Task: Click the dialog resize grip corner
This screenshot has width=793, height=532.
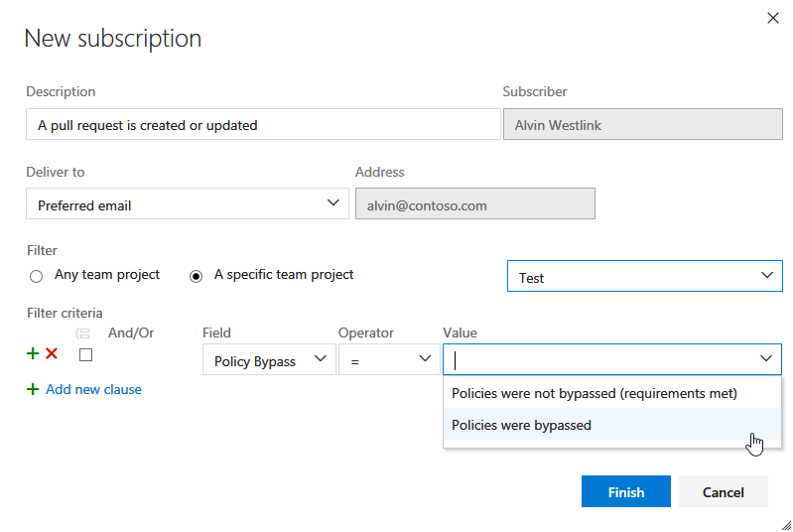Action: click(785, 523)
